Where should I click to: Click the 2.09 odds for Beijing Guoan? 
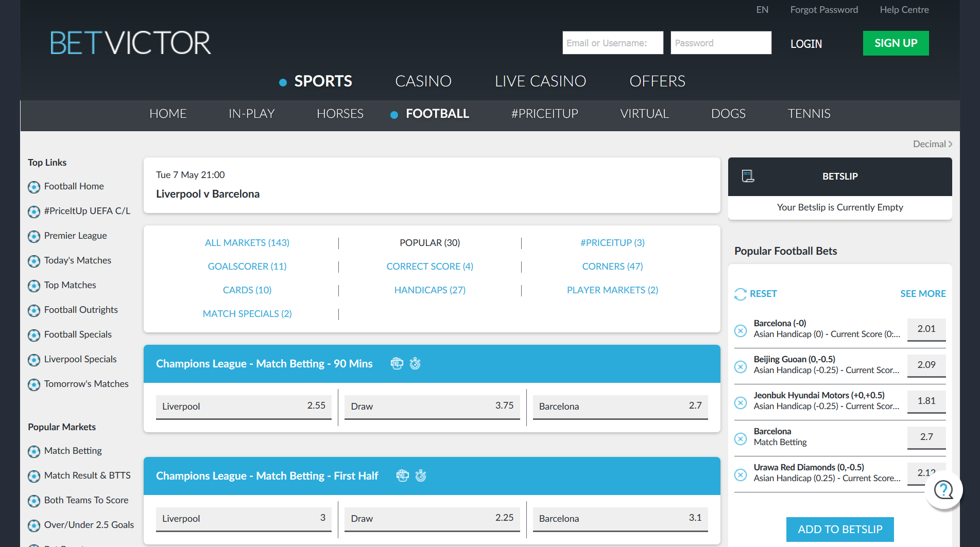[926, 365]
